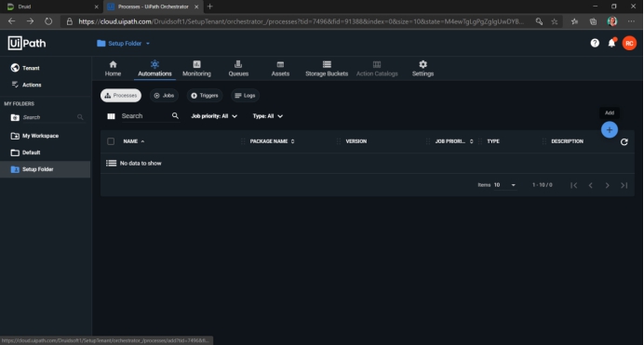
Task: Change the items per page dropdown
Action: [x=504, y=185]
